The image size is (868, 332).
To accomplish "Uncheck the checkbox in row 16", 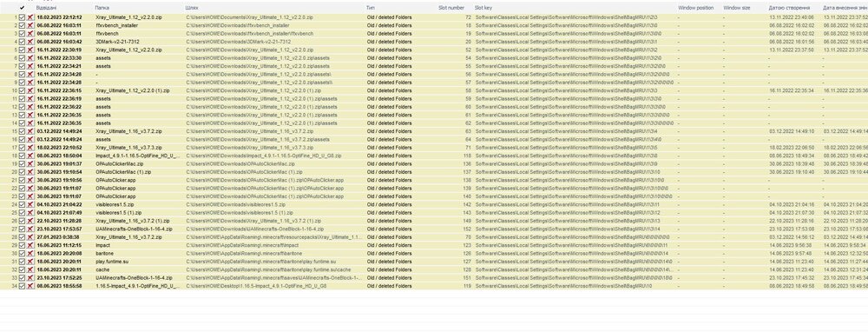I will (x=23, y=140).
